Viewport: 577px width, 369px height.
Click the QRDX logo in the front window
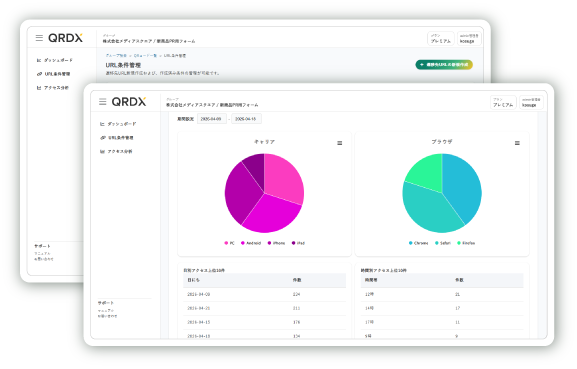[129, 102]
